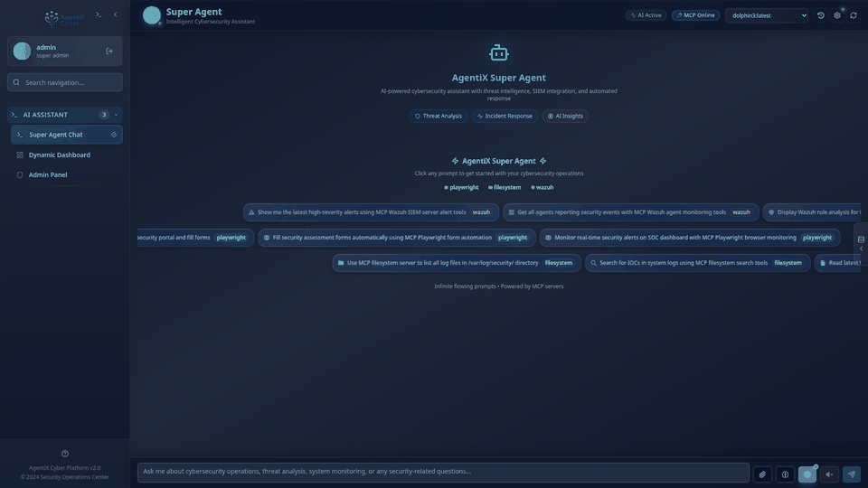Image resolution: width=868 pixels, height=488 pixels.
Task: Open the Super Agent Chat page
Action: [66, 135]
